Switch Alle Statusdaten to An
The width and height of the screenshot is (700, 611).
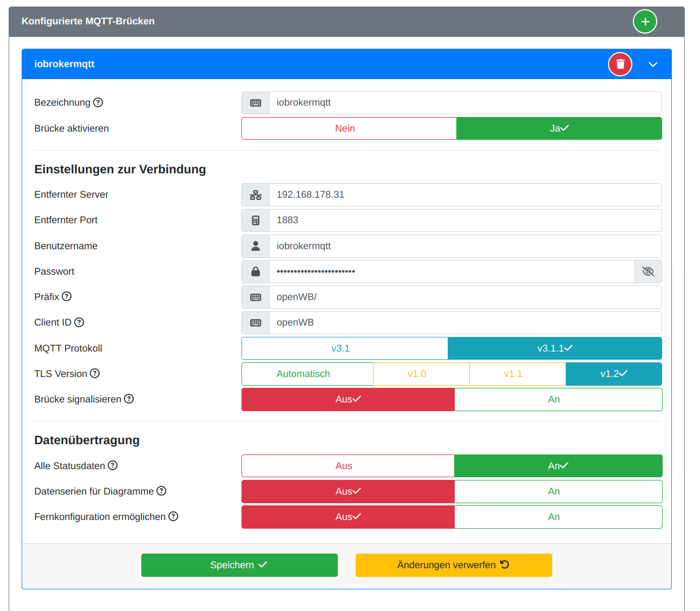558,466
